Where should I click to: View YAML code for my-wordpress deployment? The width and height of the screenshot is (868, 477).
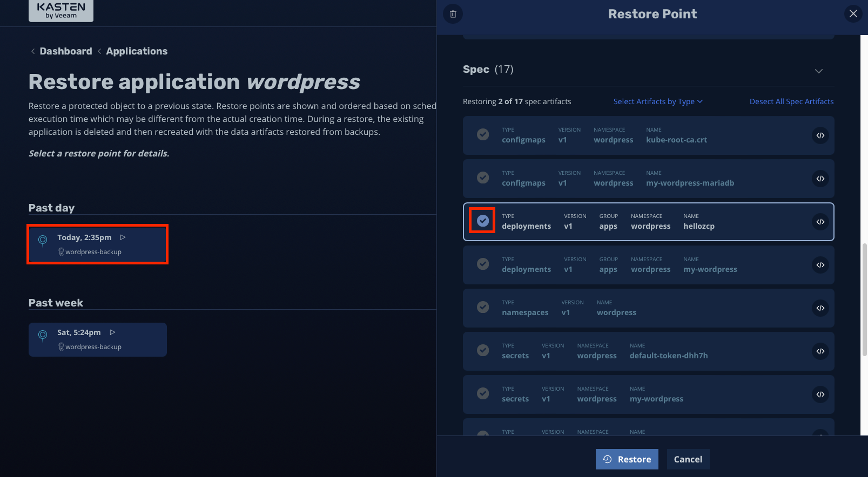(820, 265)
